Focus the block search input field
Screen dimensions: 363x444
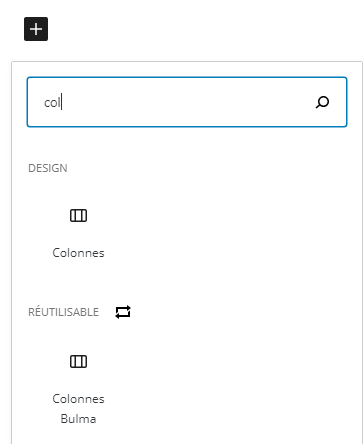click(187, 102)
